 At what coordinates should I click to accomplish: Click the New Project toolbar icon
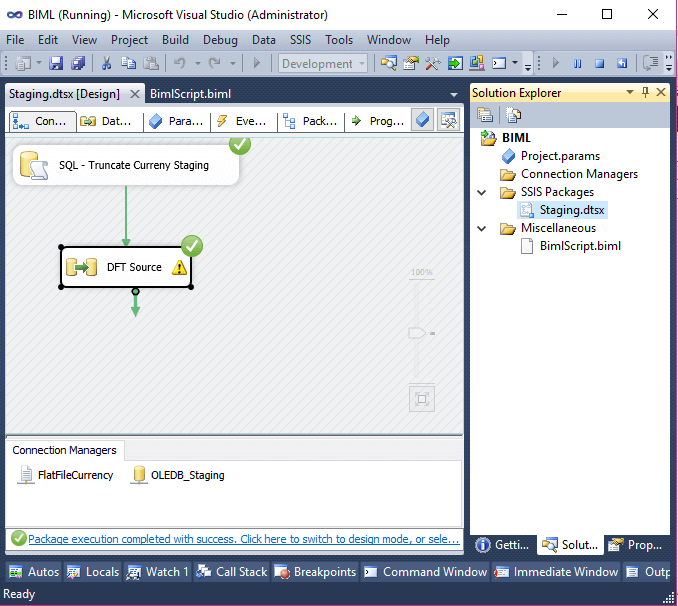22,64
